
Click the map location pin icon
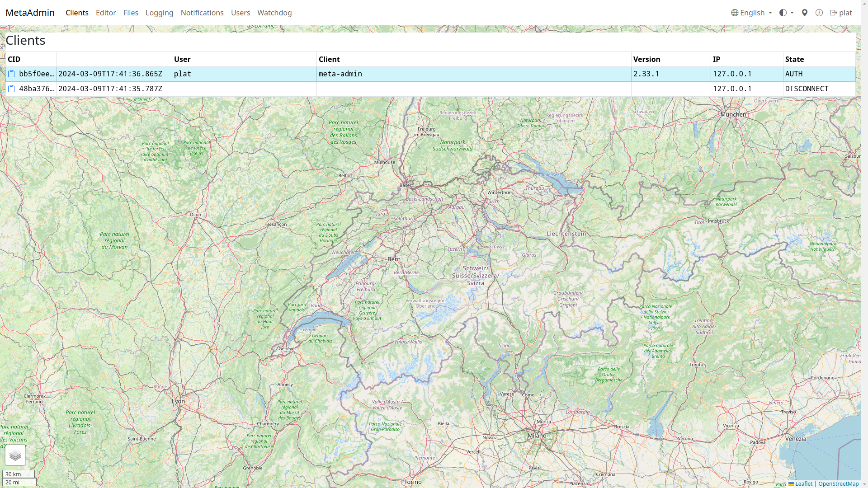(x=805, y=13)
